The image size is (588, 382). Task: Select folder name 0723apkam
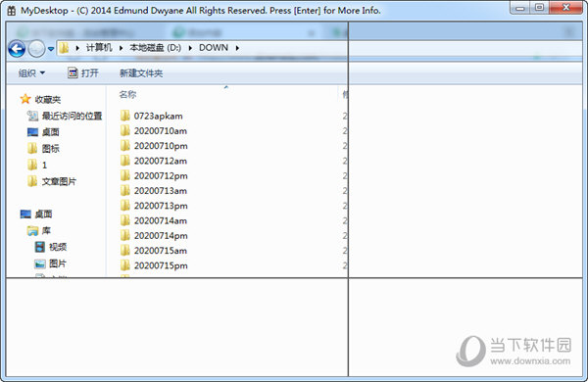[x=158, y=116]
